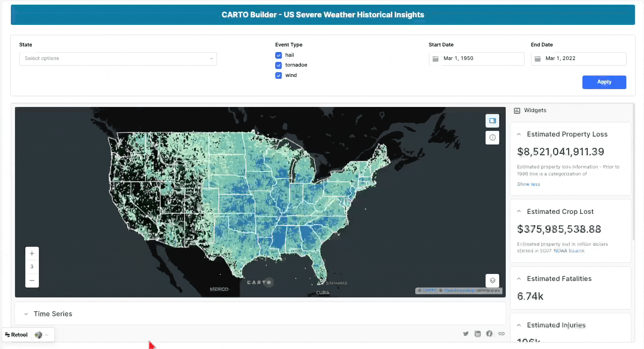This screenshot has width=644, height=349.
Task: Open the Start Date calendar icon
Action: pyautogui.click(x=435, y=59)
